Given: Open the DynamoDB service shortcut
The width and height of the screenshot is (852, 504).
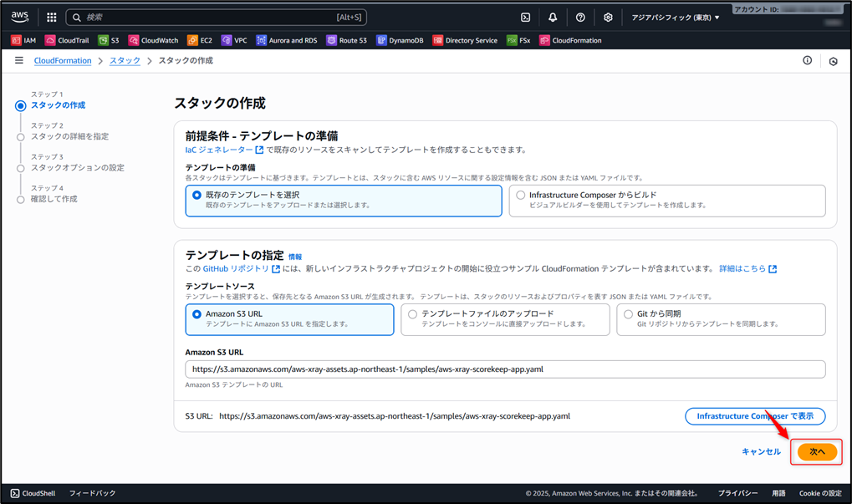Looking at the screenshot, I should tap(400, 40).
